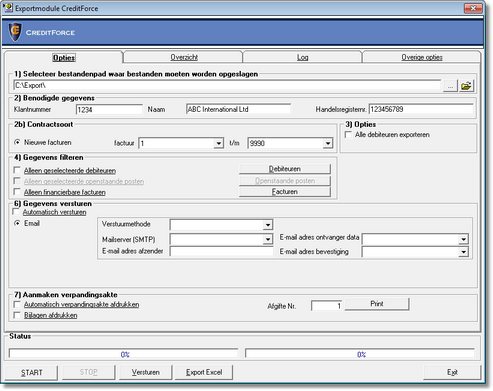
Task: Open the t/m 9990 dropdown
Action: click(328, 144)
